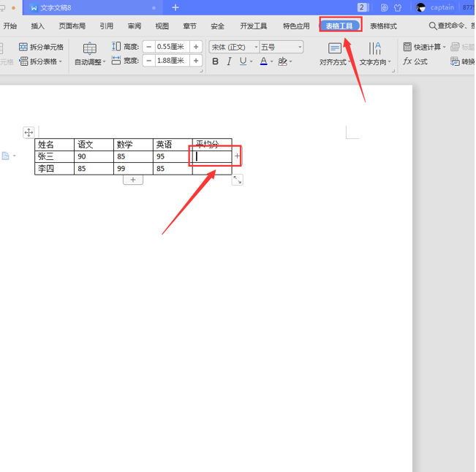Toggle underline formatting
Image resolution: width=476 pixels, height=472 pixels.
click(x=244, y=62)
